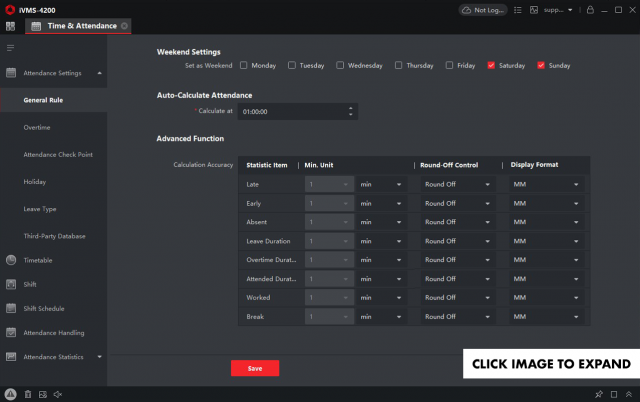640x402 pixels.
Task: Click the Not Logged In cloud button
Action: (x=483, y=10)
